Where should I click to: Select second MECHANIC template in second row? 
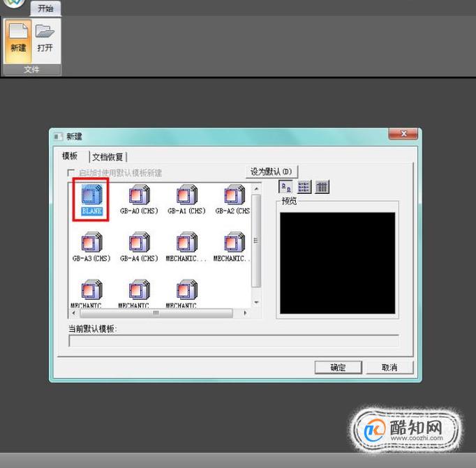click(x=232, y=247)
